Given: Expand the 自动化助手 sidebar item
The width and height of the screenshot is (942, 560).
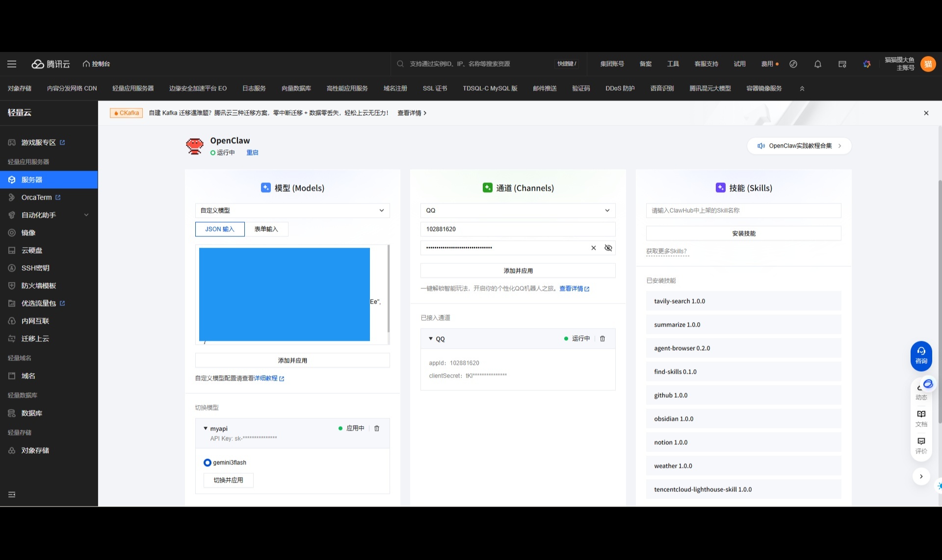Looking at the screenshot, I should point(48,215).
